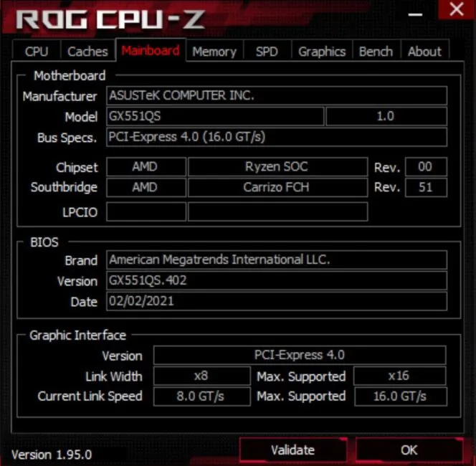Go to the Memory tab

(x=214, y=52)
